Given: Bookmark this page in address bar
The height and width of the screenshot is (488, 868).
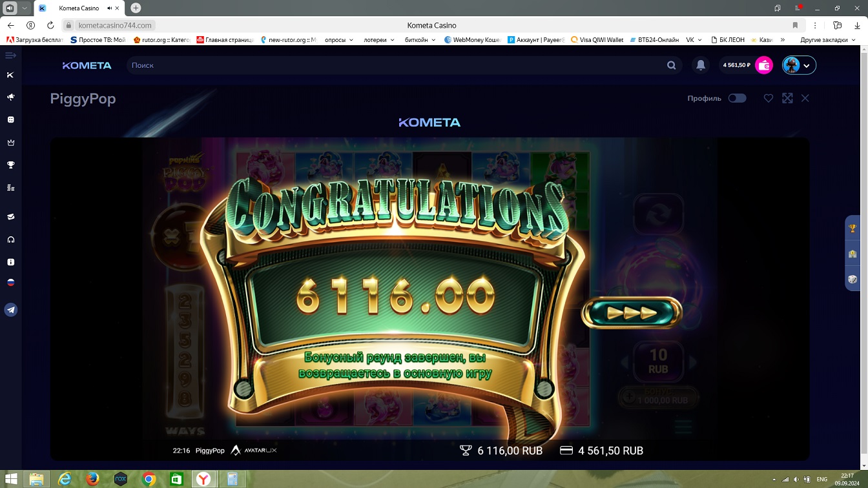Looking at the screenshot, I should 795,25.
